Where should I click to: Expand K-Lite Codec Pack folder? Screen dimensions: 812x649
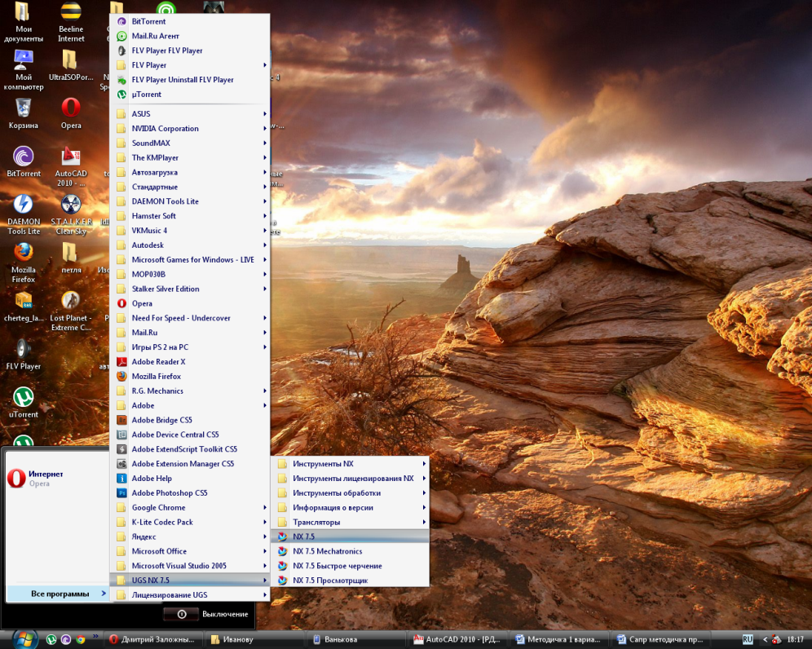[x=190, y=522]
